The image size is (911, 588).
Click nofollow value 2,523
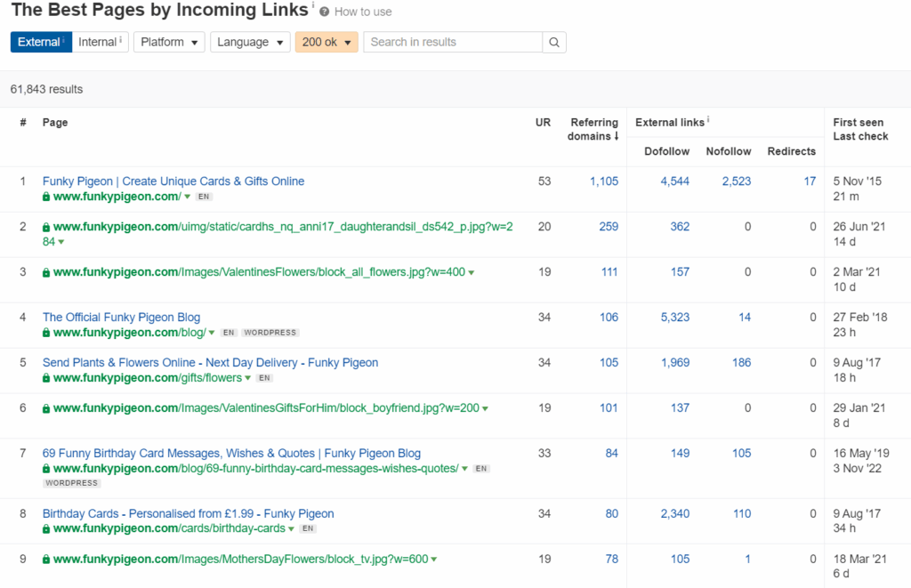(737, 181)
